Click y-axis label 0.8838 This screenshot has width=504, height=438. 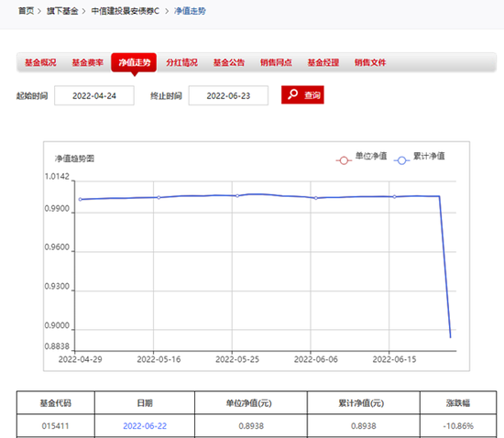pyautogui.click(x=57, y=346)
